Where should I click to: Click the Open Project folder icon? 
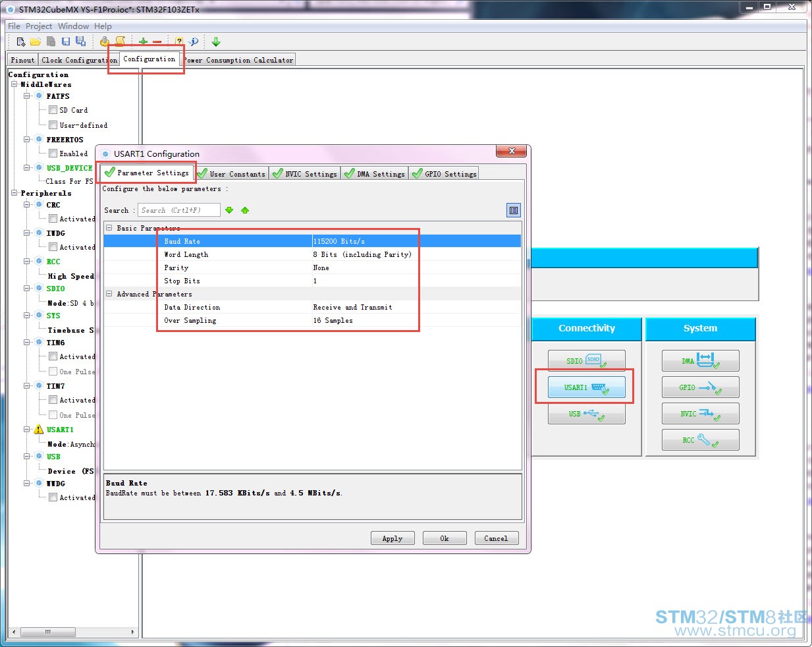pyautogui.click(x=36, y=42)
